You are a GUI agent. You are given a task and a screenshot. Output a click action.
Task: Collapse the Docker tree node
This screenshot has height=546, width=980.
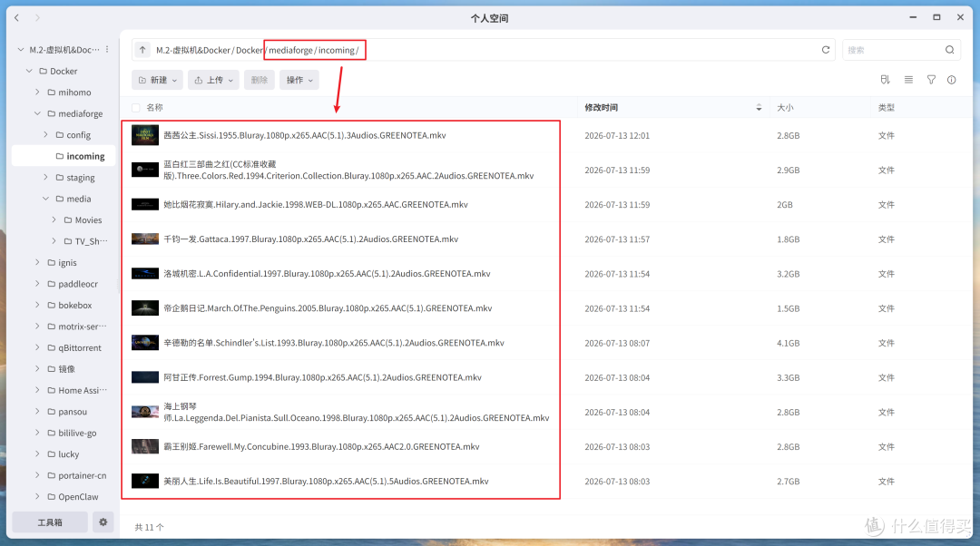pyautogui.click(x=29, y=72)
